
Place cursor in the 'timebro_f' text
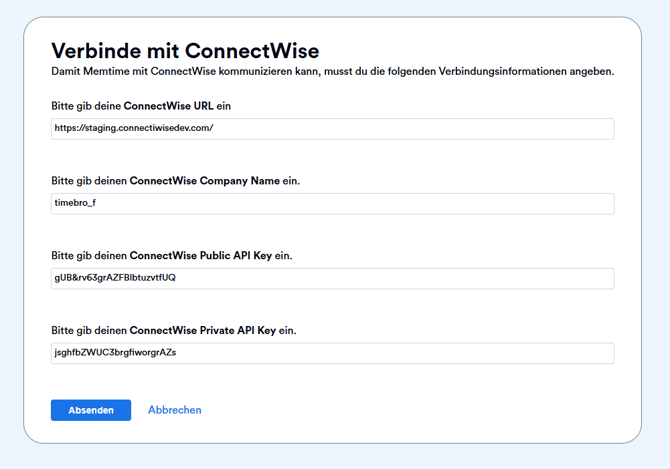pyautogui.click(x=75, y=203)
